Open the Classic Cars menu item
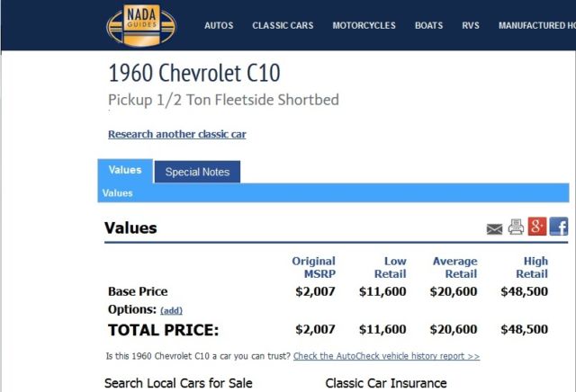Image resolution: width=576 pixels, height=392 pixels. tap(283, 26)
